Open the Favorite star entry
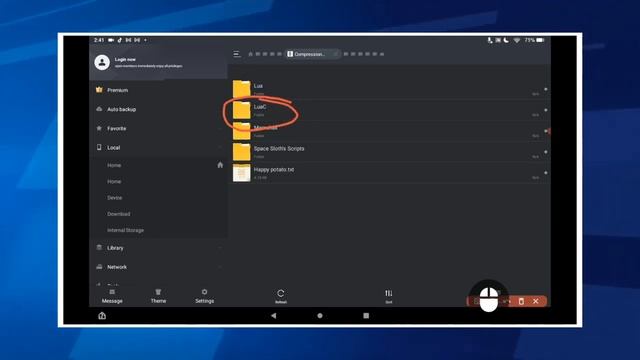Image resolution: width=640 pixels, height=360 pixels. pyautogui.click(x=111, y=128)
